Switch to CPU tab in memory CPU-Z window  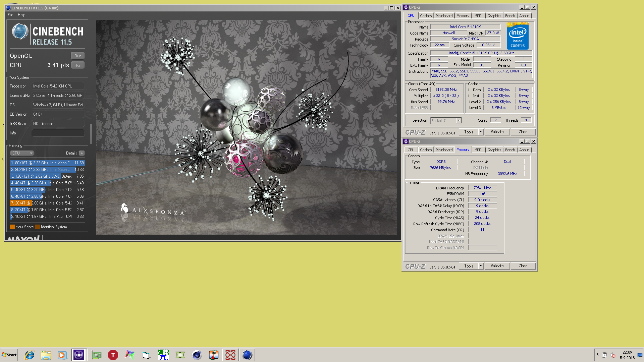point(411,150)
